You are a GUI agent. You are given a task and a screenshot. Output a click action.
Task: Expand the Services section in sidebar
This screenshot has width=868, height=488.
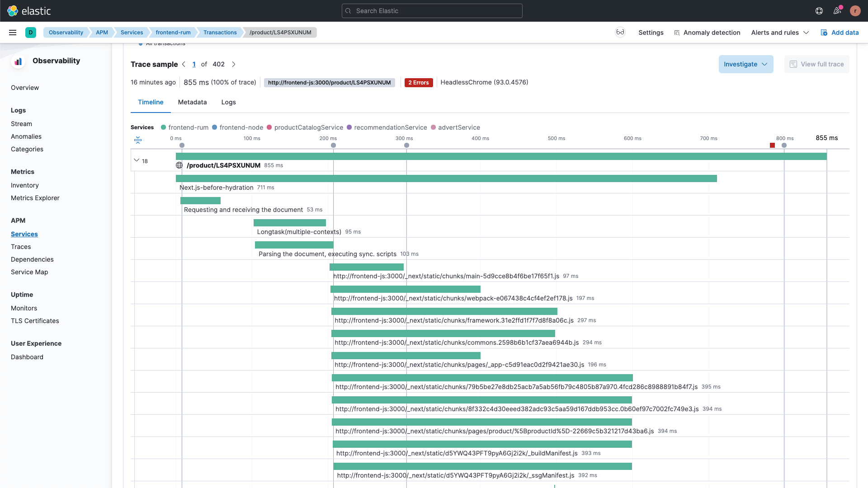[x=24, y=234]
